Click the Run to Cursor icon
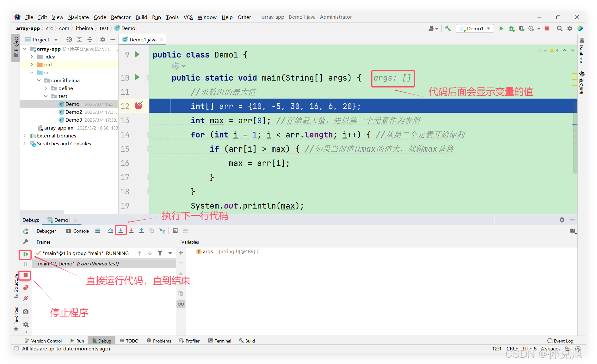Viewport: 597px width, 364px height. 162,231
